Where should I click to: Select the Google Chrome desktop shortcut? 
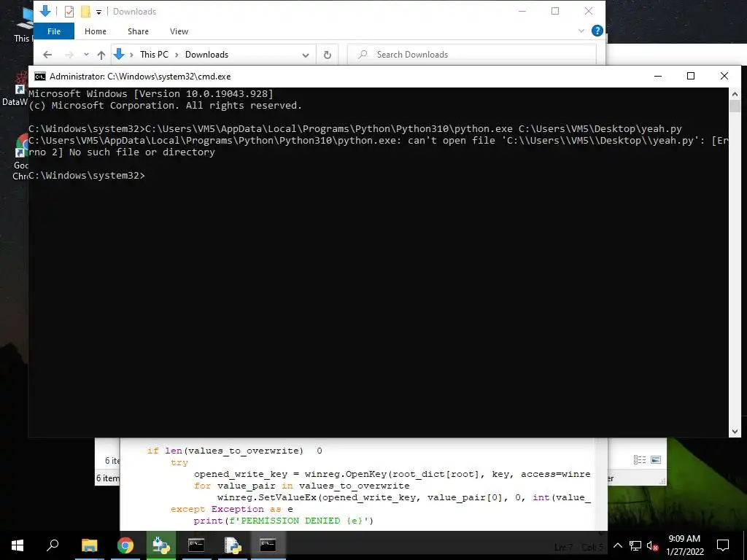(x=21, y=156)
